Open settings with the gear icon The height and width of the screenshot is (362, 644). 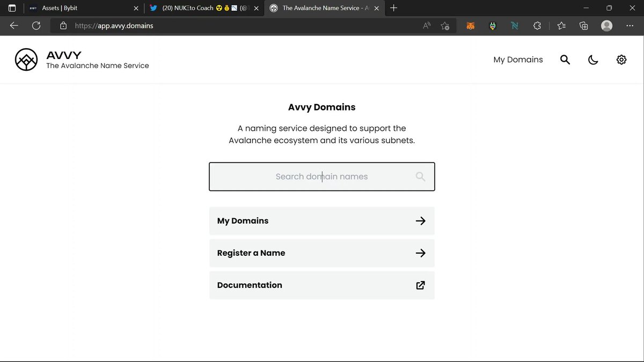[x=621, y=60]
